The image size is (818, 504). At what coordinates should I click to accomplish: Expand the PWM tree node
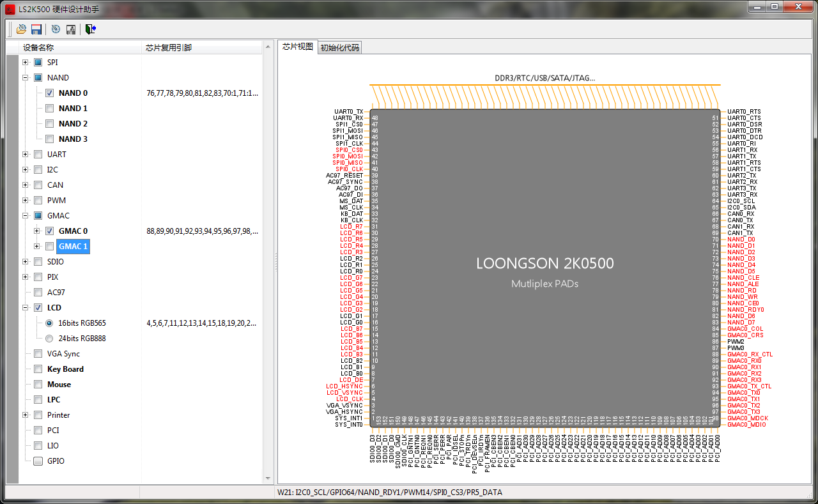(x=26, y=201)
